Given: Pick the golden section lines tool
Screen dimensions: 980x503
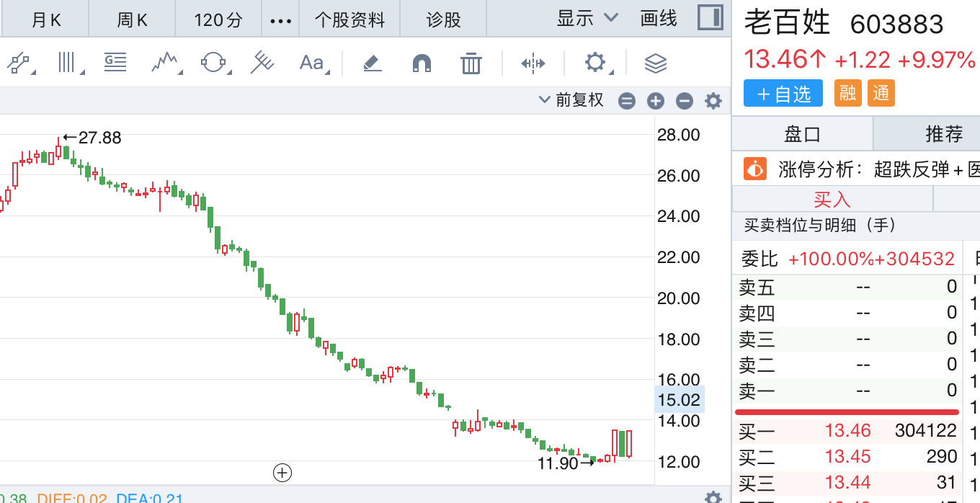Looking at the screenshot, I should point(115,62).
